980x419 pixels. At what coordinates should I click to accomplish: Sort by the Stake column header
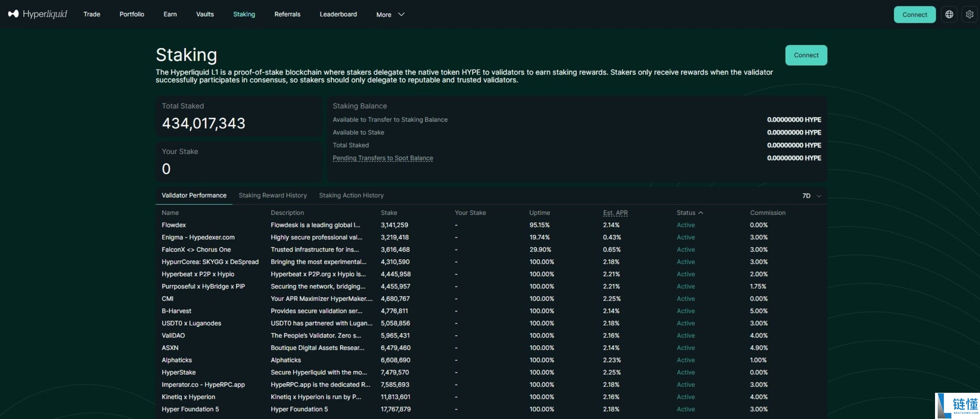pyautogui.click(x=389, y=213)
